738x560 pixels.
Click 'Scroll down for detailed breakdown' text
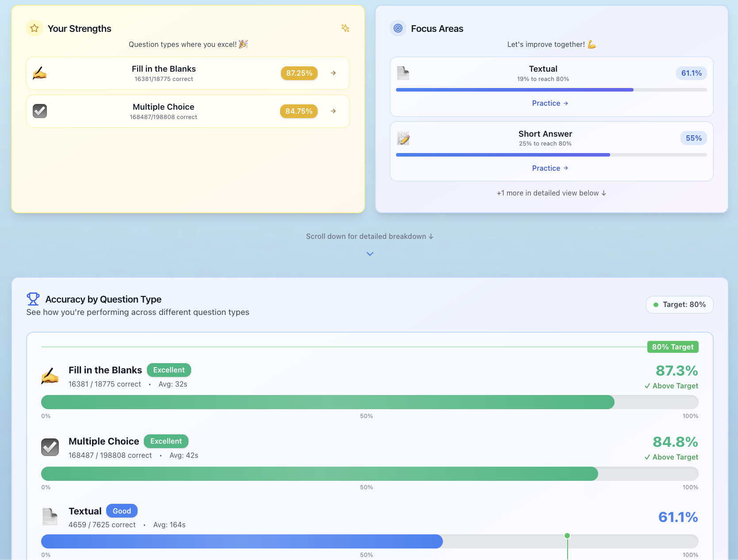click(x=370, y=236)
